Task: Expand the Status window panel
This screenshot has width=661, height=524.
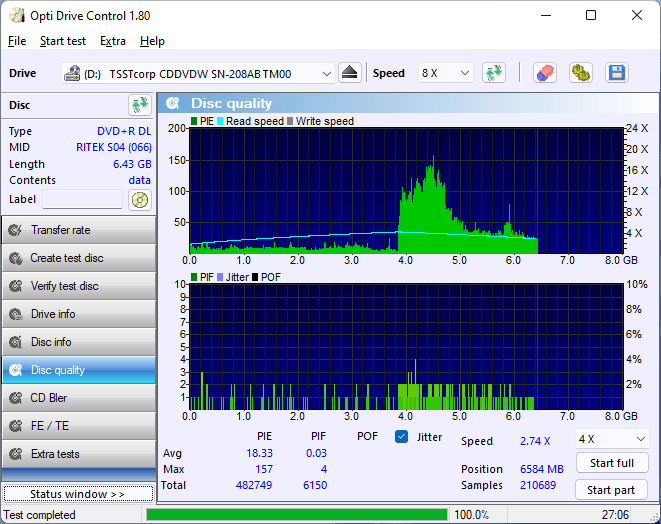Action: click(78, 494)
